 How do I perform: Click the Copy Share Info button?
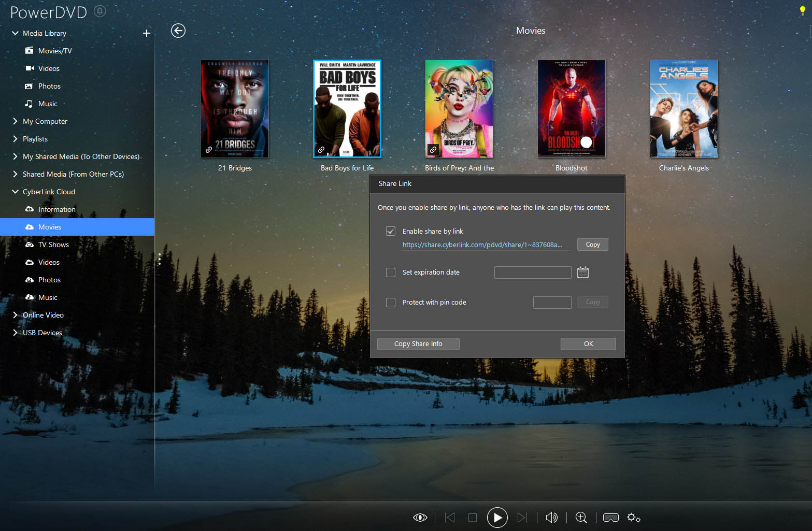tap(418, 343)
